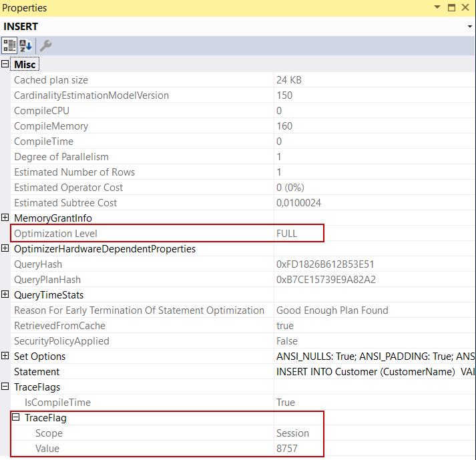Select the Scope property
Screen dimensions: 476x460
click(49, 433)
